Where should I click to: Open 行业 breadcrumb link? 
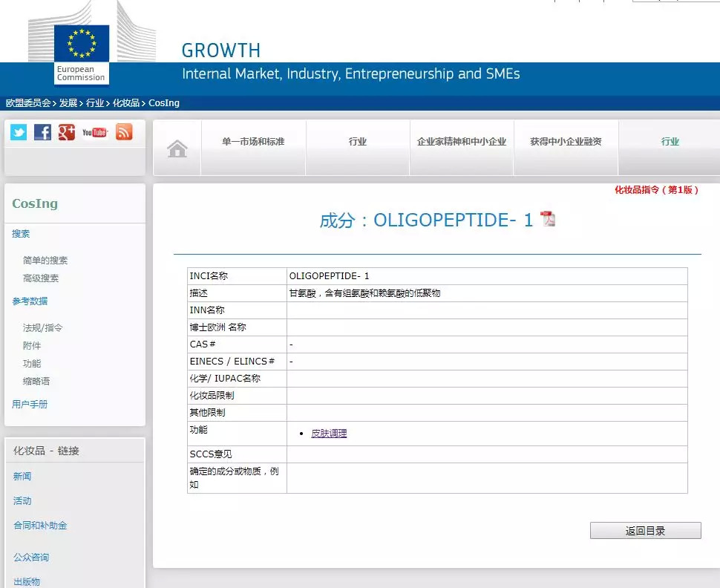click(x=94, y=103)
